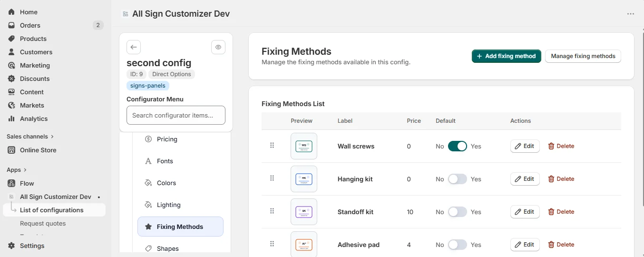Open Lighting in configurator menu

tap(180, 205)
